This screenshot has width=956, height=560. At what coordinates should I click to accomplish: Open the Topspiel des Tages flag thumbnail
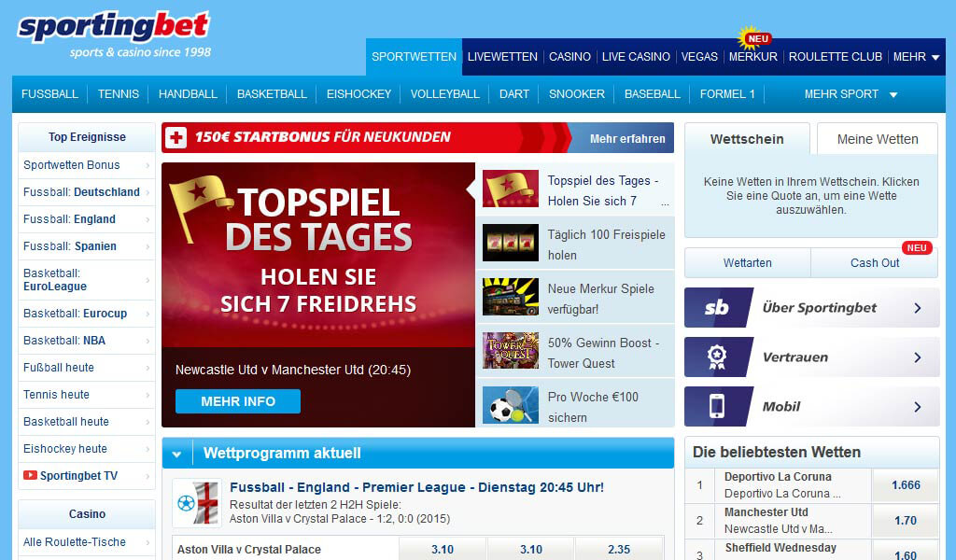pyautogui.click(x=511, y=189)
